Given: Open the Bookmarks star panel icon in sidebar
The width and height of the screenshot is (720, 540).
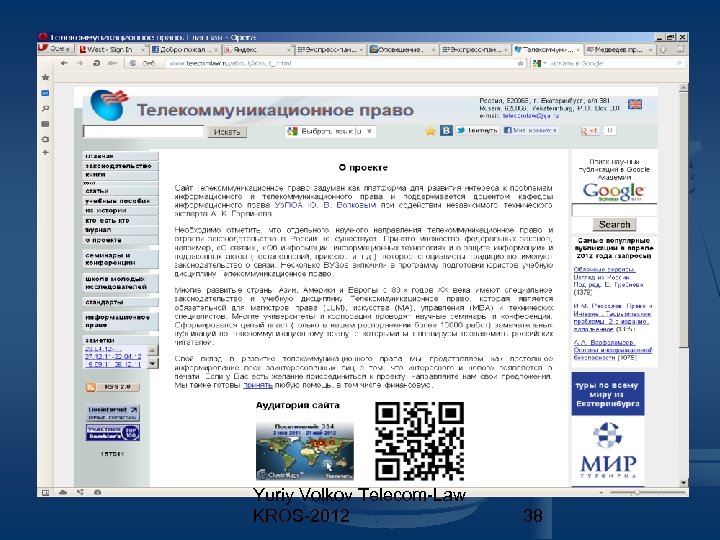Looking at the screenshot, I should 45,77.
